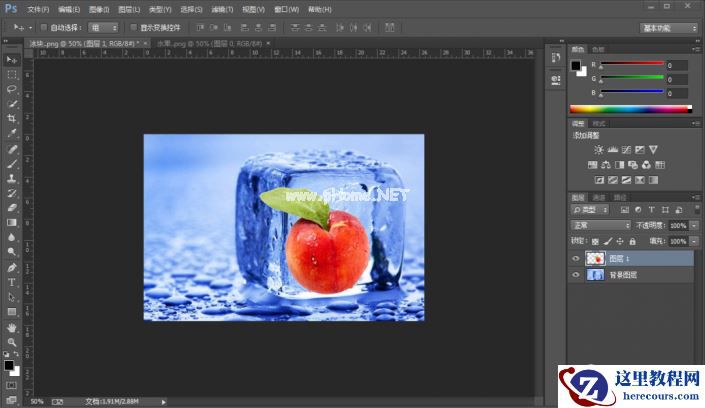The image size is (705, 408).
Task: Select the Quick Selection tool
Action: pyautogui.click(x=12, y=104)
